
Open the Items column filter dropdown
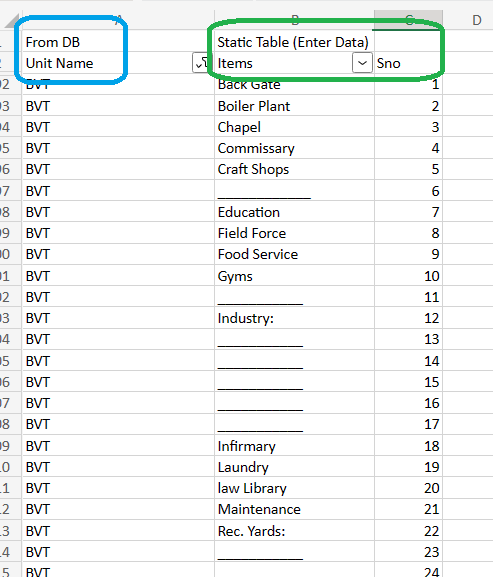(x=362, y=63)
